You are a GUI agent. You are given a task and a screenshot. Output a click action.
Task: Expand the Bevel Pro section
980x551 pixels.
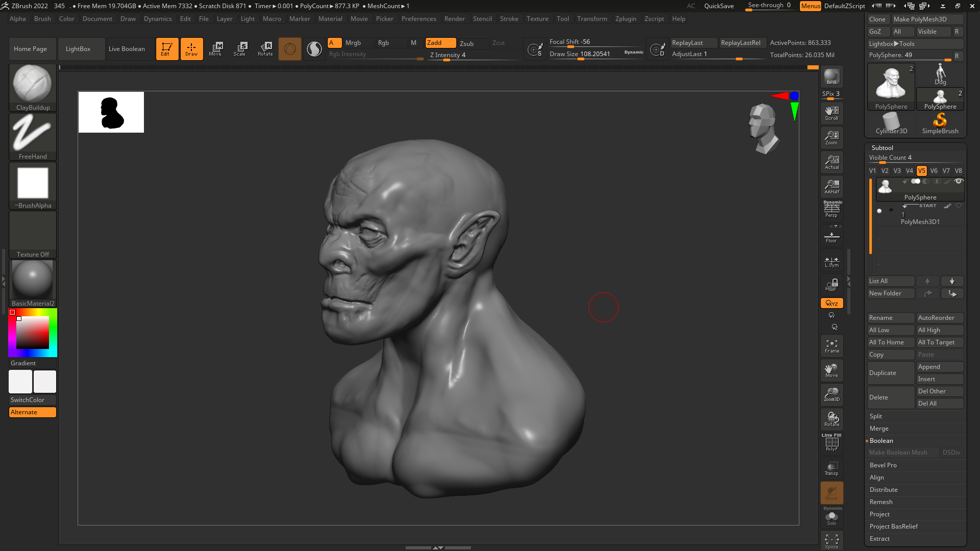pos(883,465)
